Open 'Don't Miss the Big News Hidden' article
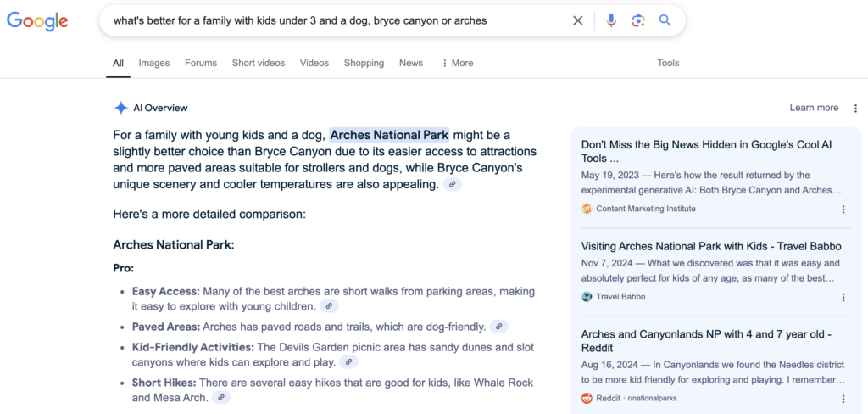Image resolution: width=868 pixels, height=414 pixels. [706, 152]
